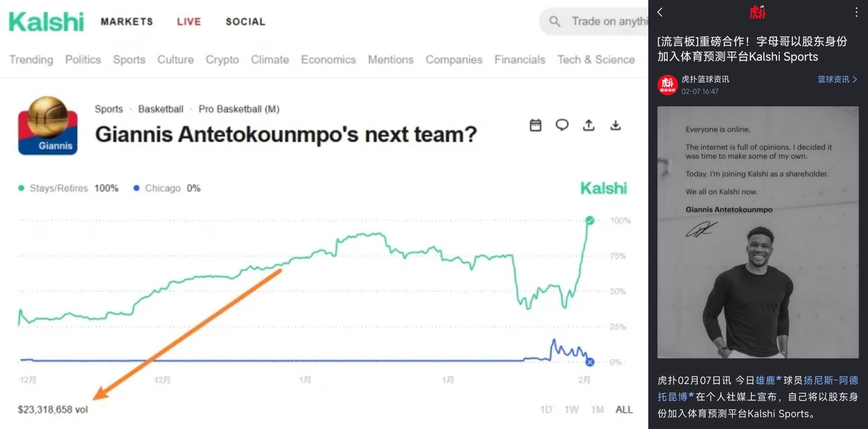Click the Pro Basketball (M) breadcrumb link
The width and height of the screenshot is (868, 429).
pos(239,109)
